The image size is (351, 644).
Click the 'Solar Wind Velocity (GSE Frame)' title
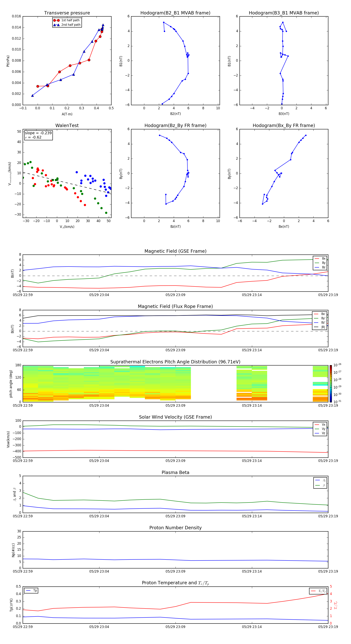[175, 417]
